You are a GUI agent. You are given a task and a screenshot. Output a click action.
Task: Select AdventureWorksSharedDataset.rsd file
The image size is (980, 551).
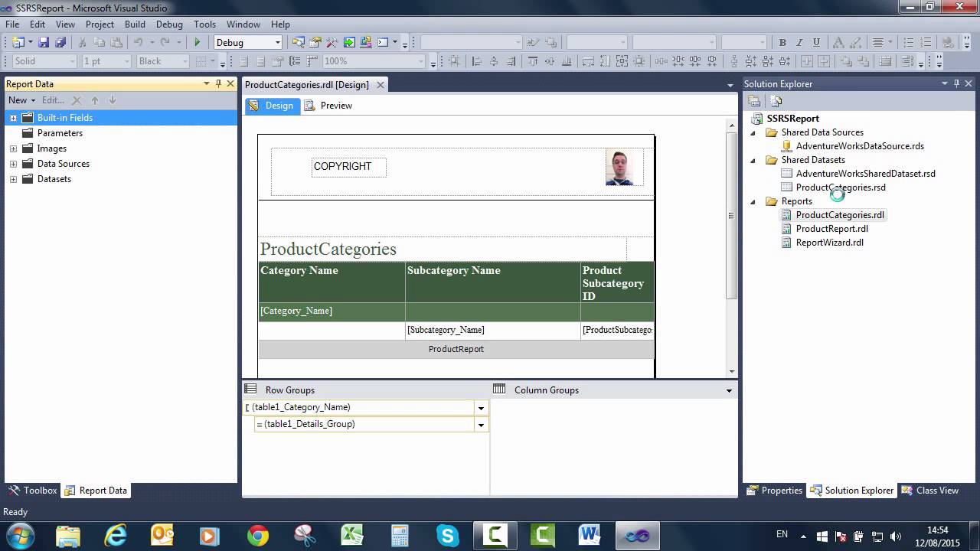tap(865, 174)
